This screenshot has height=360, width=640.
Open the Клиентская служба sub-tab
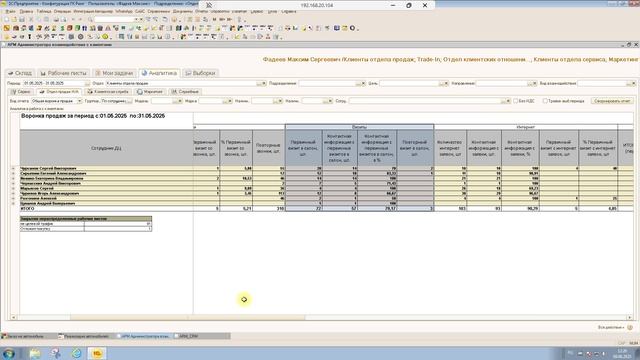pos(108,92)
